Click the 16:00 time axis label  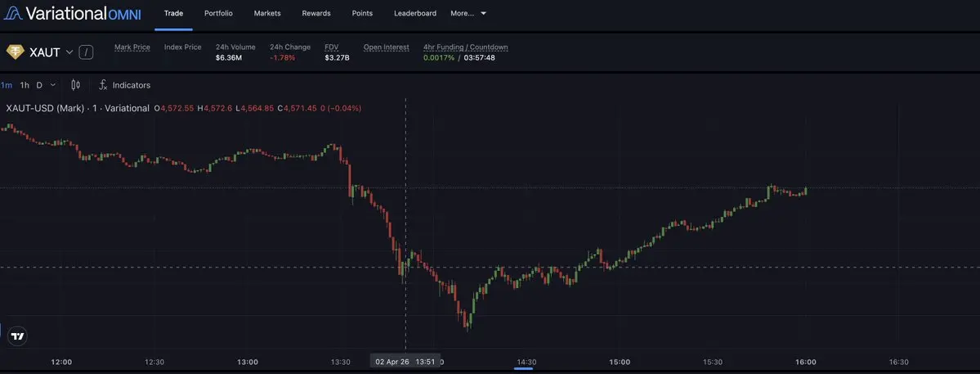click(x=806, y=362)
